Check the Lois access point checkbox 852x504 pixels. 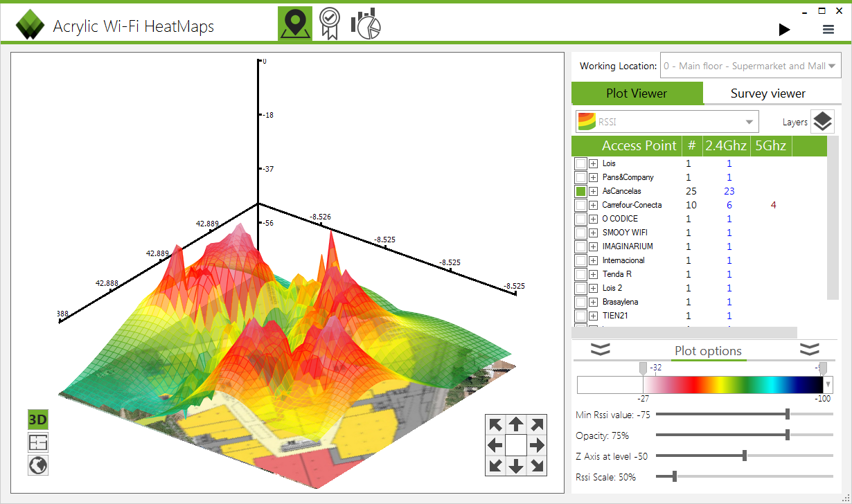pos(581,163)
